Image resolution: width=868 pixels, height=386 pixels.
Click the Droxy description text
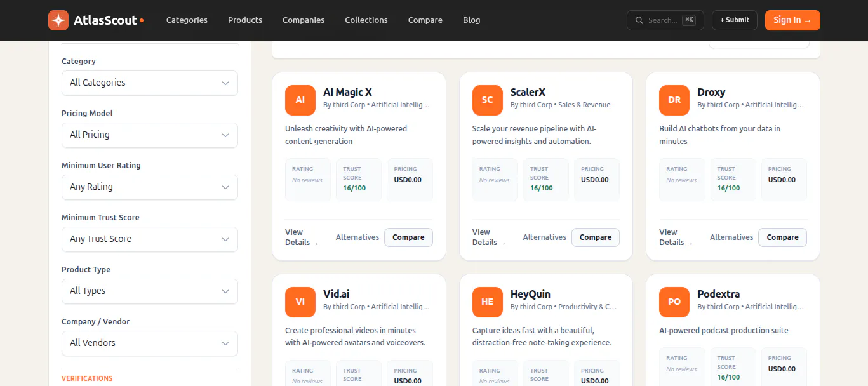720,135
